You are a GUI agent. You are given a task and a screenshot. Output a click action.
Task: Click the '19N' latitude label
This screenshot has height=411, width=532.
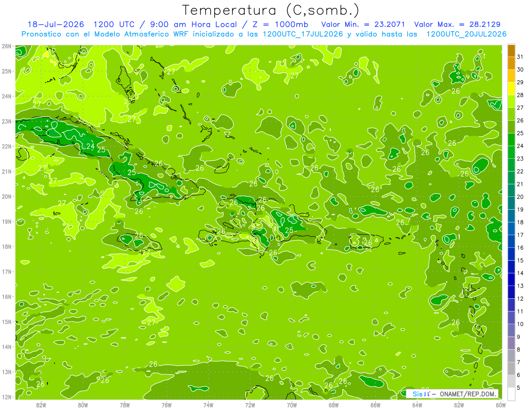point(6,221)
